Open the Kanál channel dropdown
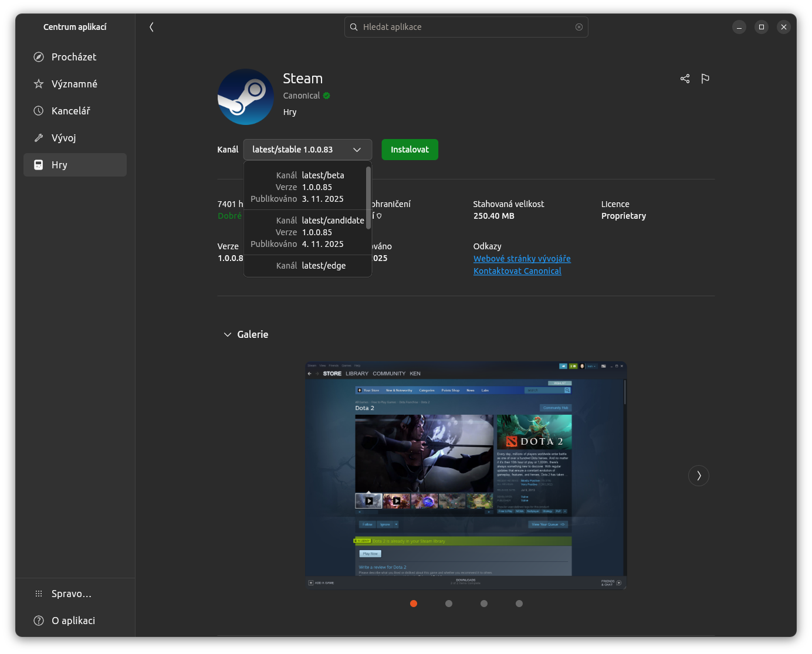Viewport: 812px width, 654px height. (307, 150)
